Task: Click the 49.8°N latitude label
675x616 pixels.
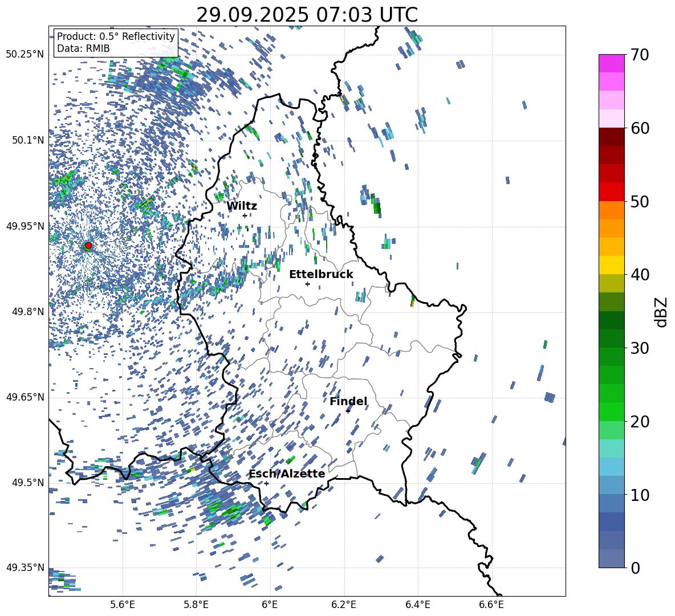Action: (28, 312)
